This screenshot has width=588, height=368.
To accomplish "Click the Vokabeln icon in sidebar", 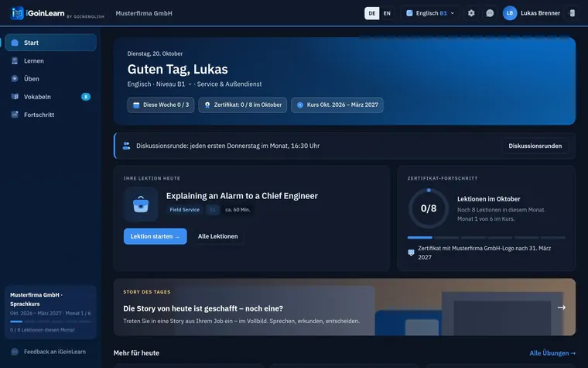I will point(15,97).
